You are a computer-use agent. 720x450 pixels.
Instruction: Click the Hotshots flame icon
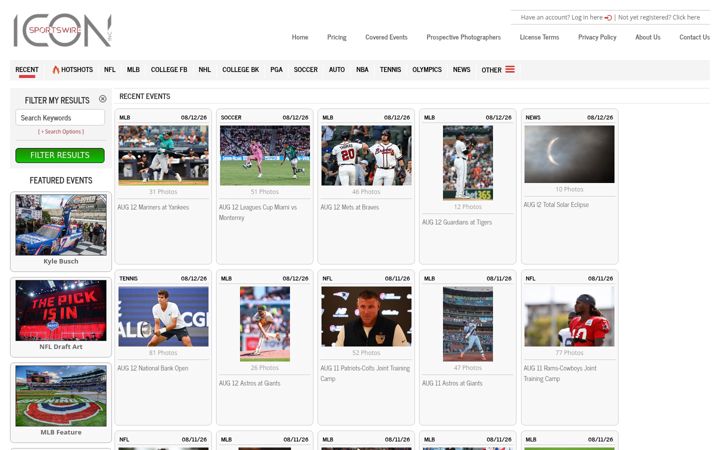click(x=56, y=70)
